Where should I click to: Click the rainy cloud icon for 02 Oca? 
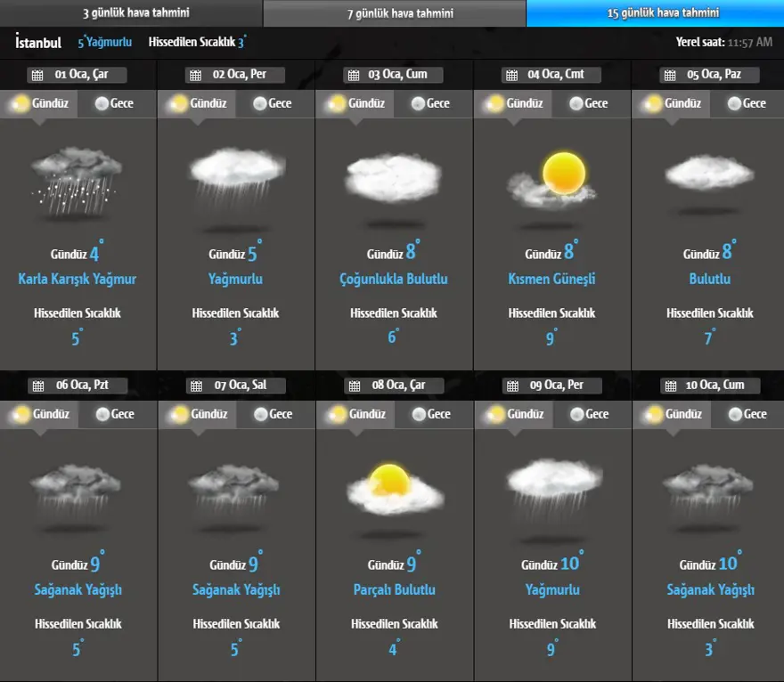click(235, 178)
